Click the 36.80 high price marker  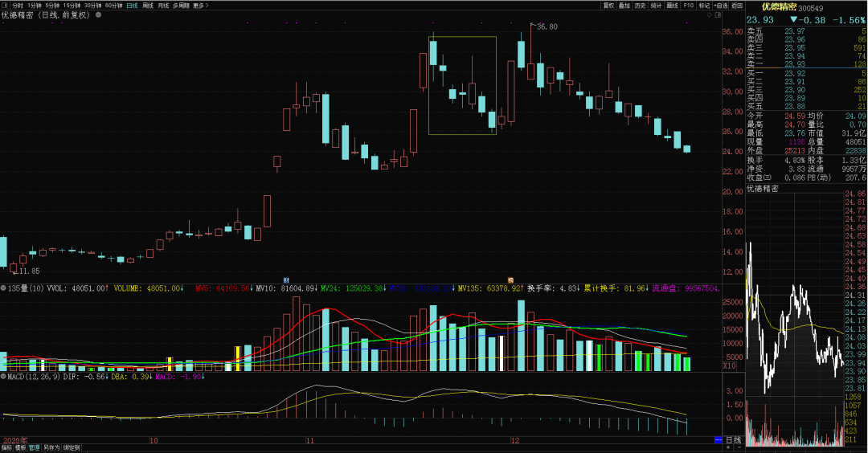[547, 27]
